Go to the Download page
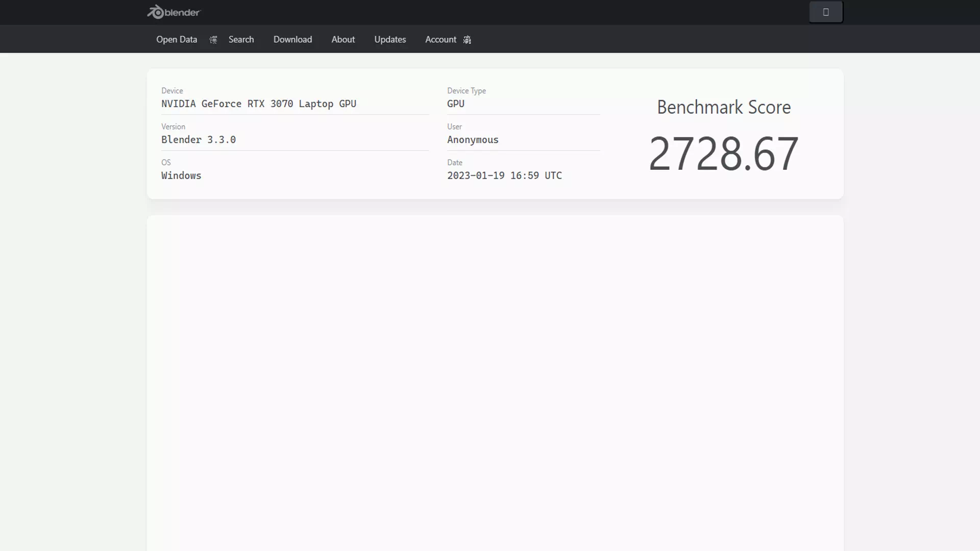 [x=292, y=39]
